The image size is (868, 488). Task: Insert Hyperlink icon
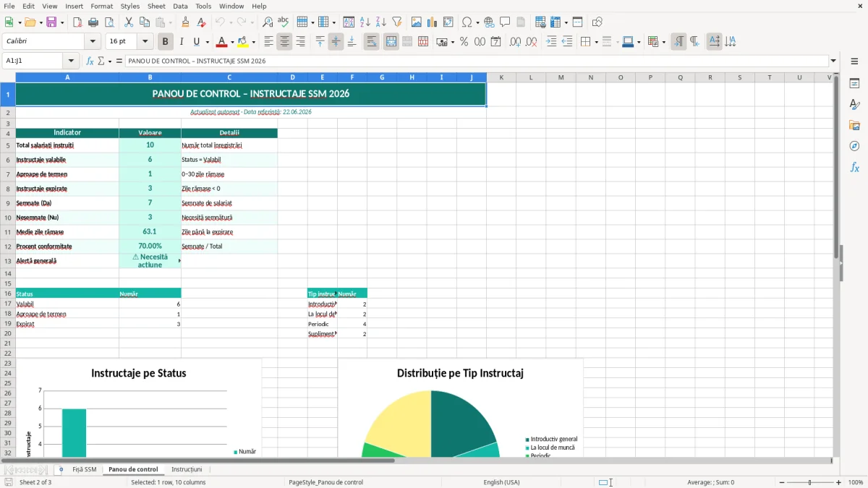pyautogui.click(x=490, y=22)
